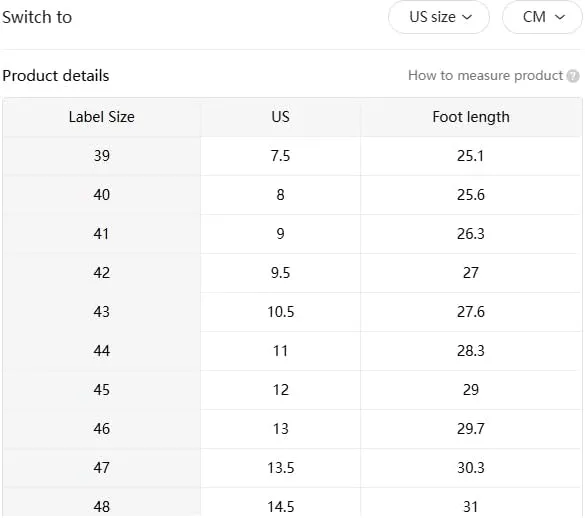The width and height of the screenshot is (585, 518).
Task: Click US size 13 cell
Action: pyautogui.click(x=281, y=429)
